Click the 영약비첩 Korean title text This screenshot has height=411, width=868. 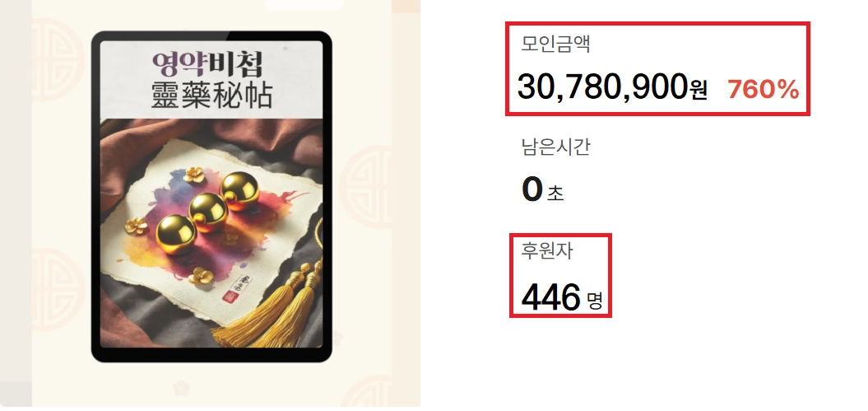tap(207, 64)
